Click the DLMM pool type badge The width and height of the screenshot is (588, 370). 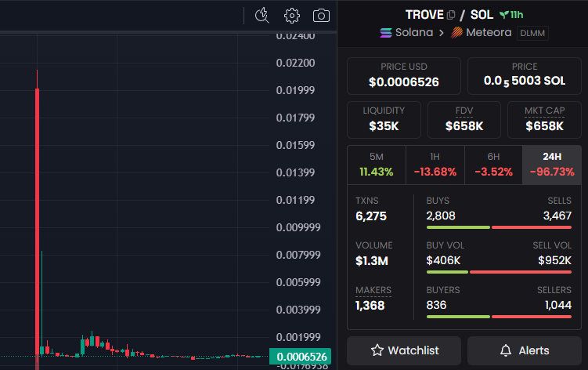(x=532, y=33)
